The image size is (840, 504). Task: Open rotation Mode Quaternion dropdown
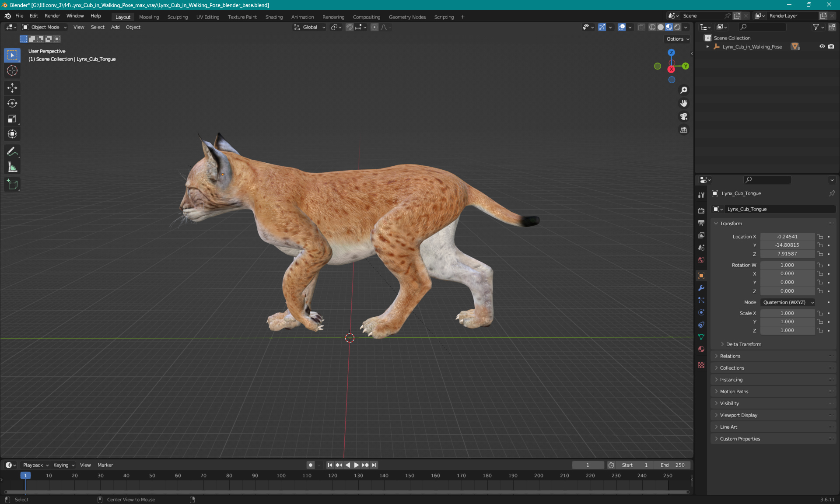point(788,302)
